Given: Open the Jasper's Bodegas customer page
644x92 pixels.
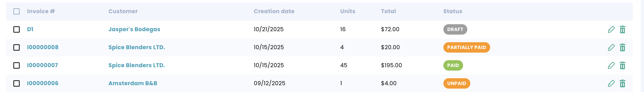Looking at the screenshot, I should [x=134, y=29].
